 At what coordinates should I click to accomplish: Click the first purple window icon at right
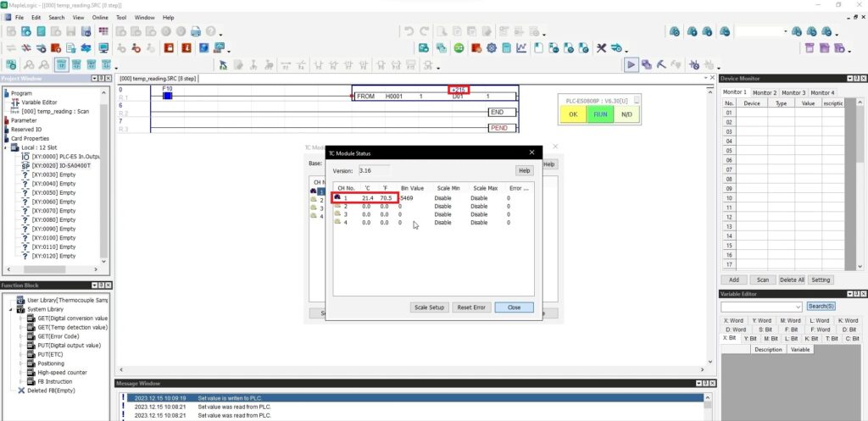(x=810, y=48)
